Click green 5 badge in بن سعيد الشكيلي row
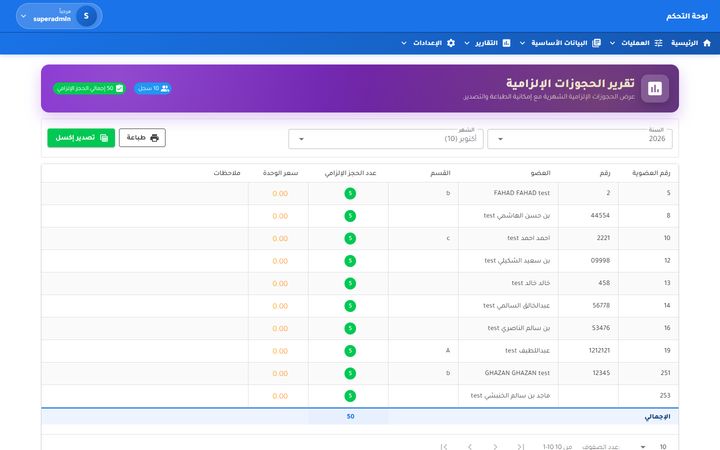 [350, 261]
